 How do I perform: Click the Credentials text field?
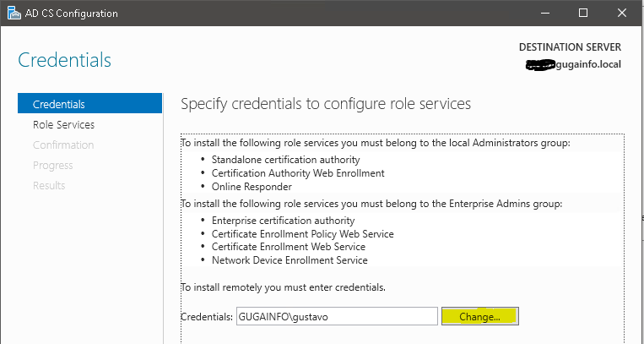[336, 316]
